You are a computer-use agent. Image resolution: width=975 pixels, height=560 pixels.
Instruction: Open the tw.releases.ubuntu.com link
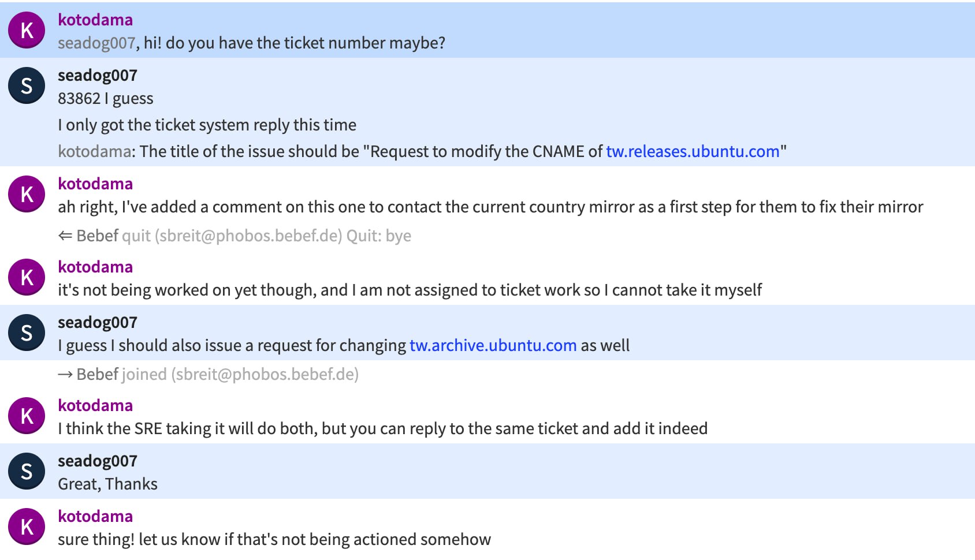click(693, 151)
